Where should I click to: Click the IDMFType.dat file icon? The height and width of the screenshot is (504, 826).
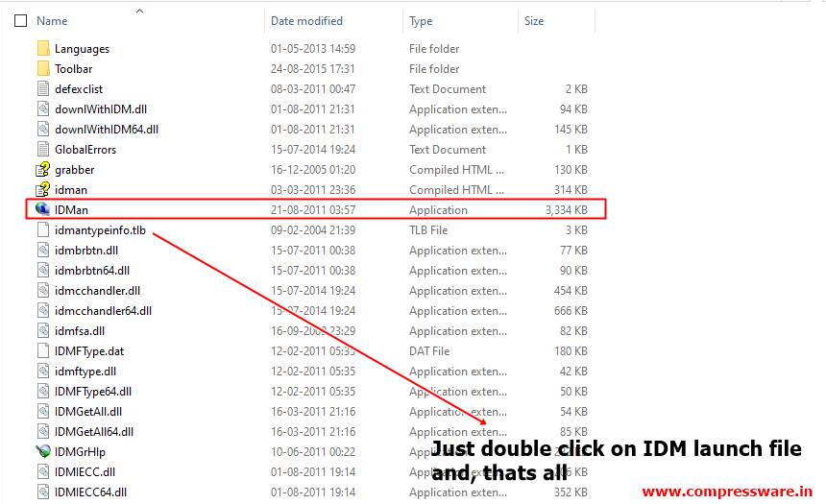click(x=43, y=350)
